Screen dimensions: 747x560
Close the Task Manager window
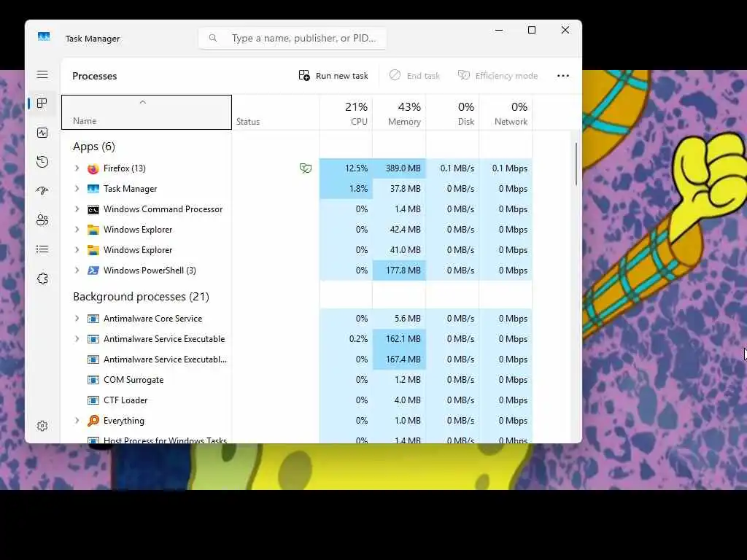(x=565, y=30)
